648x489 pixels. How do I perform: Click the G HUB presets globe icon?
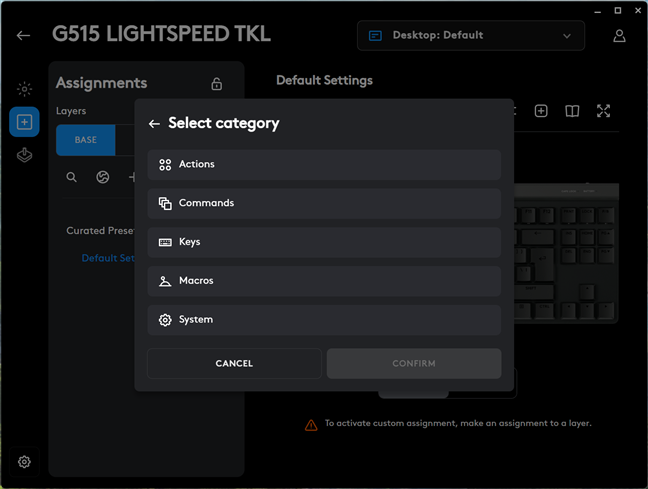click(x=102, y=177)
